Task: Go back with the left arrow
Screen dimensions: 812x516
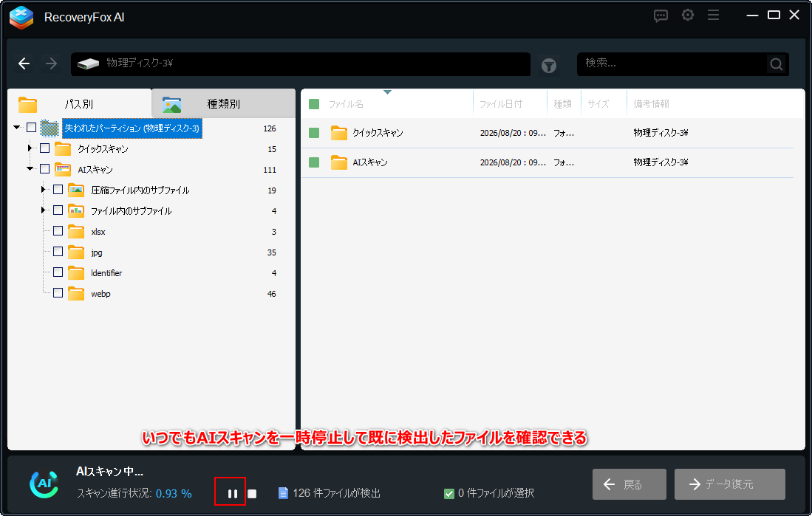Action: (x=24, y=63)
